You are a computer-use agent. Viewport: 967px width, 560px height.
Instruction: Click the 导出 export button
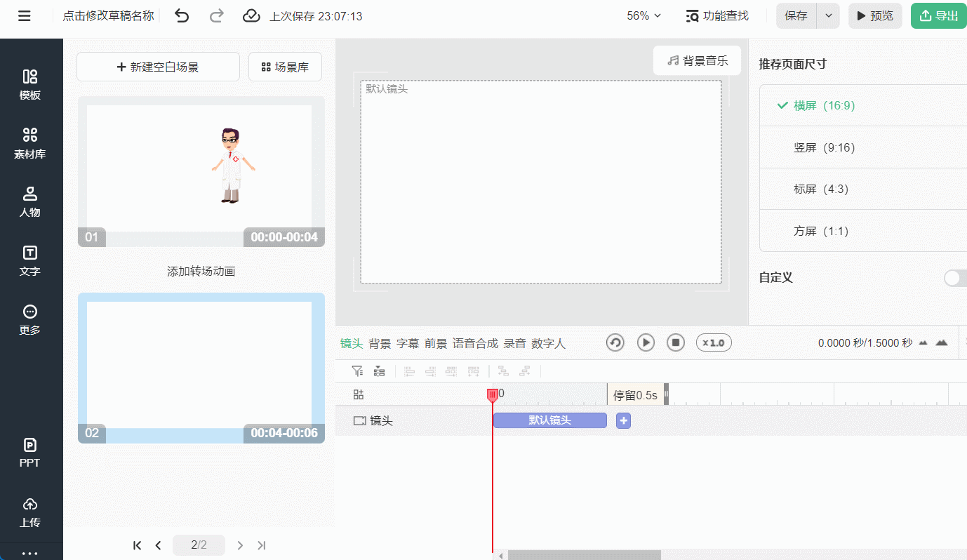pos(939,15)
